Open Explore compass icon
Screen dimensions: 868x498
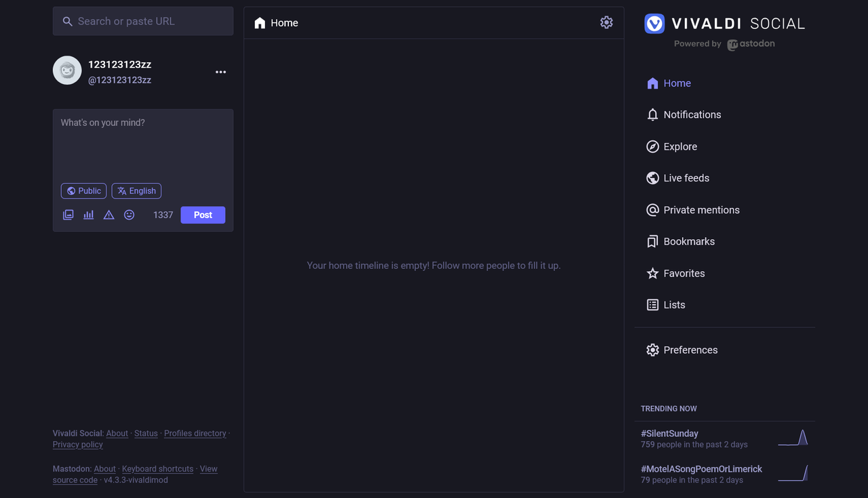click(x=652, y=146)
